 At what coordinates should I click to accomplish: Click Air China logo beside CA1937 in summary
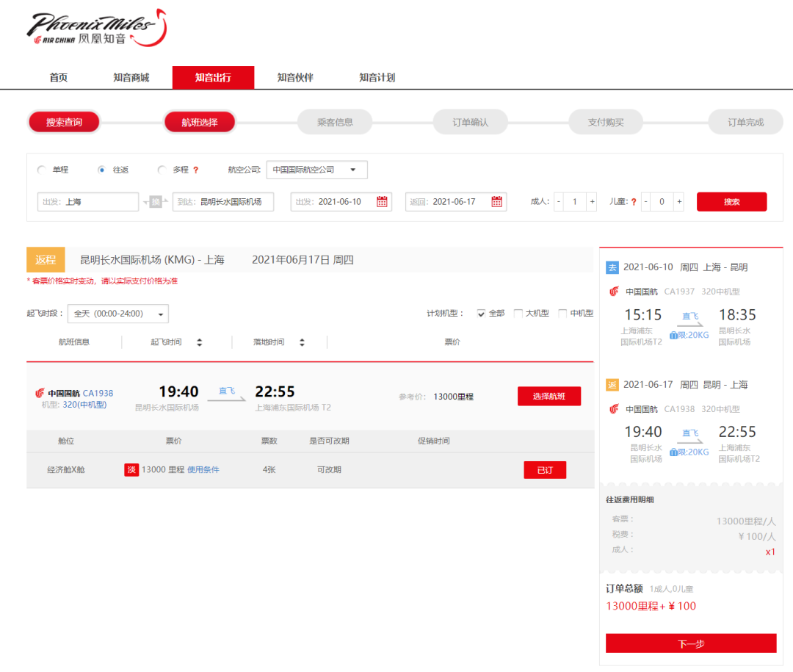point(614,292)
